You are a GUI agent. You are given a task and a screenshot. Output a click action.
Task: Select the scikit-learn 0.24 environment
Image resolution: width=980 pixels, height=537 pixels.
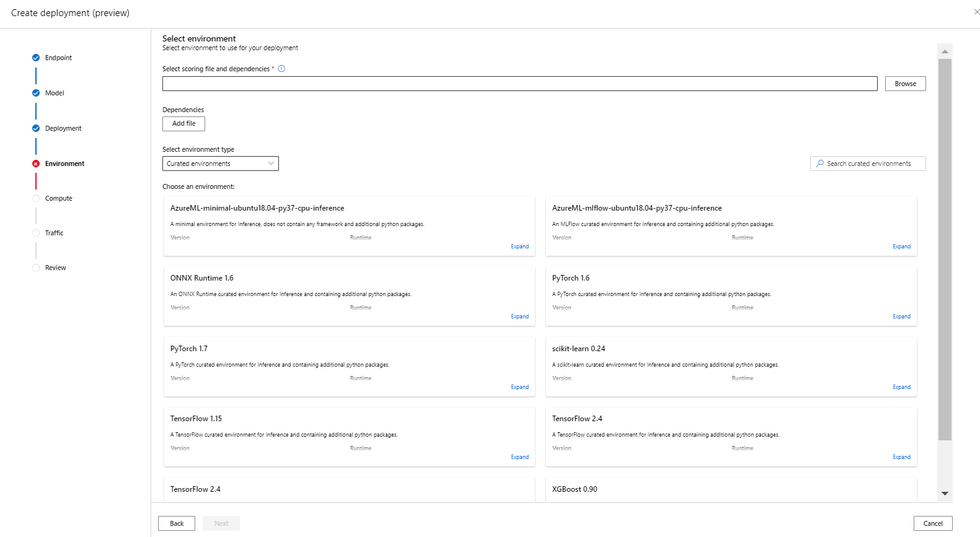pos(731,367)
